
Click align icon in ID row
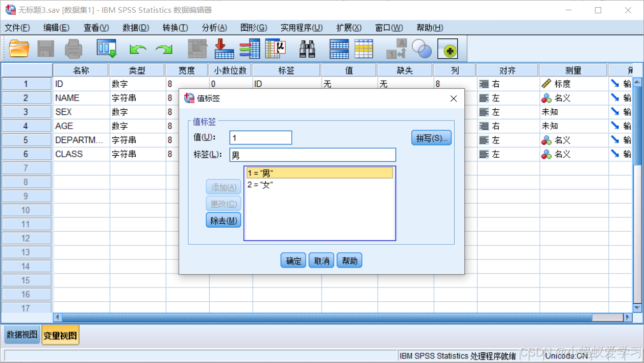click(x=484, y=84)
